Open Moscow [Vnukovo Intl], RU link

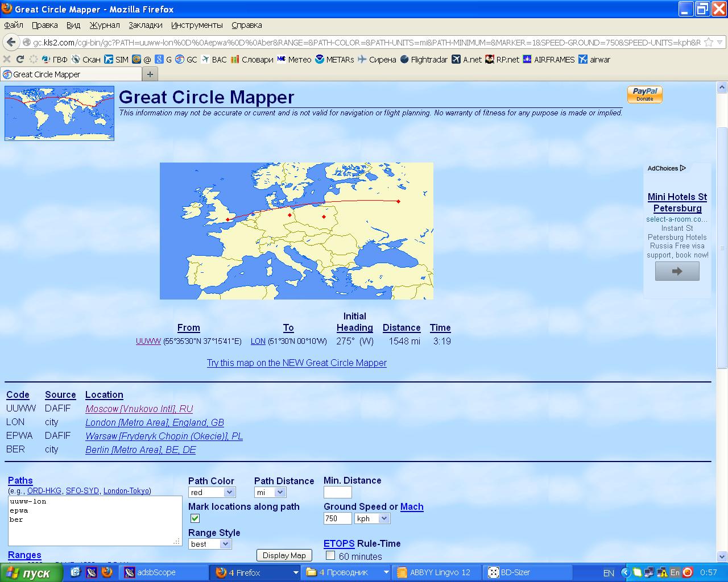point(139,409)
